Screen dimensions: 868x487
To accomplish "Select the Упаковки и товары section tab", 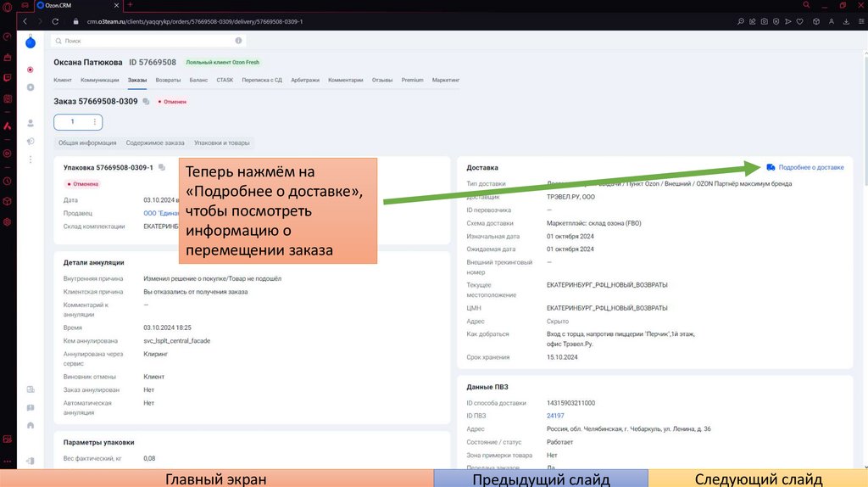I will click(x=222, y=143).
